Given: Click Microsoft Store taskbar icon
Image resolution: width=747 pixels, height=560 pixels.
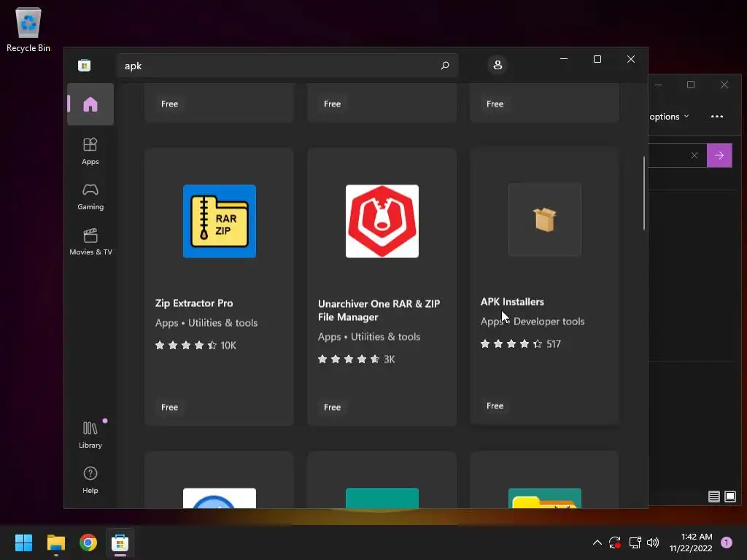Looking at the screenshot, I should [120, 542].
